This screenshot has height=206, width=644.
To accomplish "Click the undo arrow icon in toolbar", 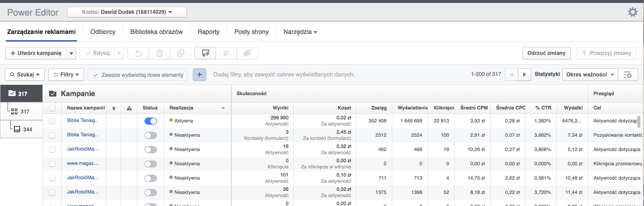I will point(139,53).
